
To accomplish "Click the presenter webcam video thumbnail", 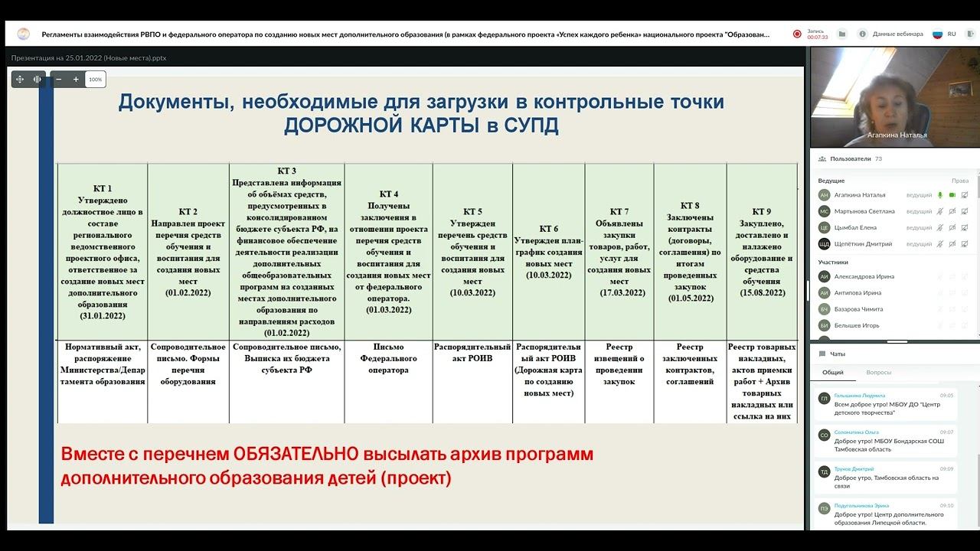I will click(x=895, y=97).
